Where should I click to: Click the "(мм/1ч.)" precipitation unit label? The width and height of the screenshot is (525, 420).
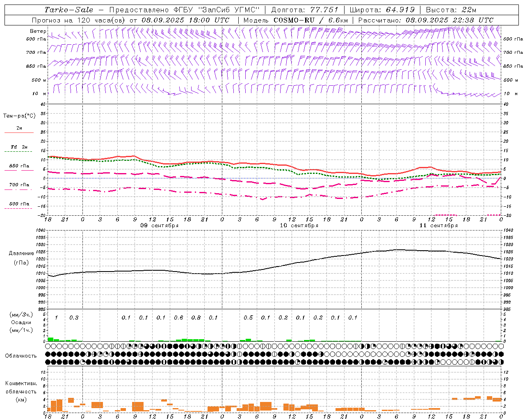coord(21,330)
